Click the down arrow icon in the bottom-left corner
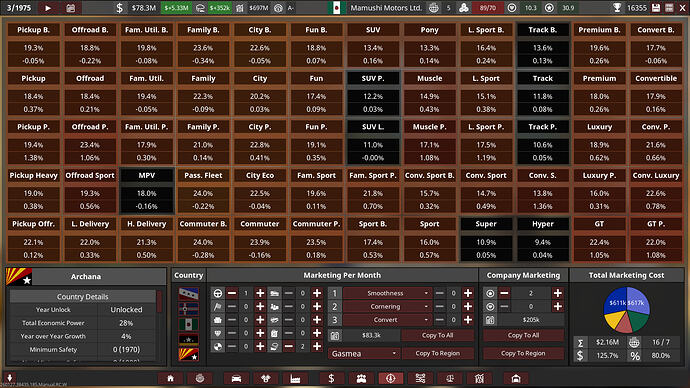Viewport: 690px width, 388px height. 9,377
